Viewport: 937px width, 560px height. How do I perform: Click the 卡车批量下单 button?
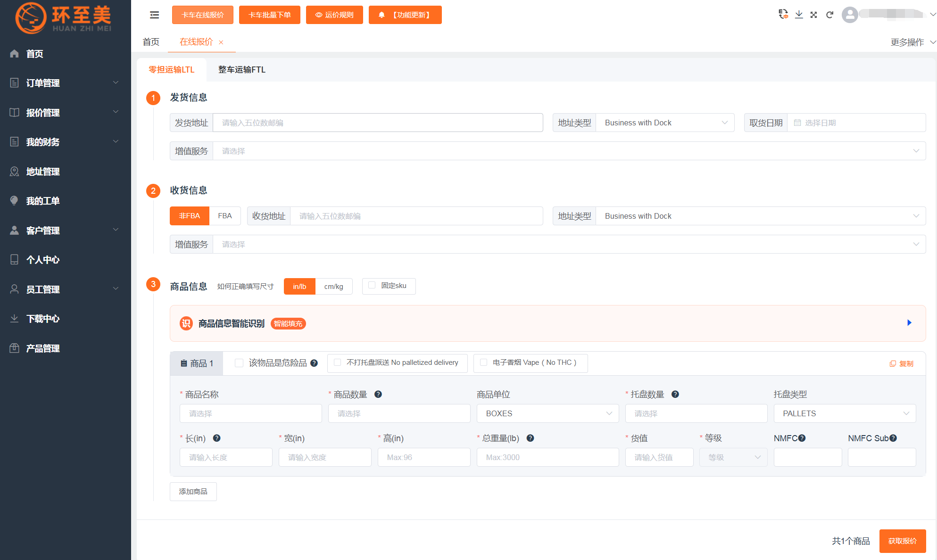270,15
